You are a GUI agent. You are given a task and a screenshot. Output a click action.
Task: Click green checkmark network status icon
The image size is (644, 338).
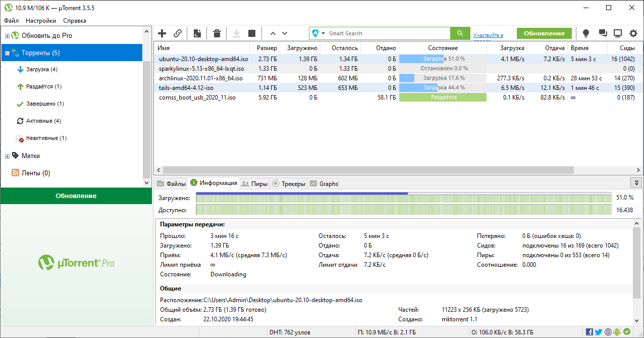(627, 332)
